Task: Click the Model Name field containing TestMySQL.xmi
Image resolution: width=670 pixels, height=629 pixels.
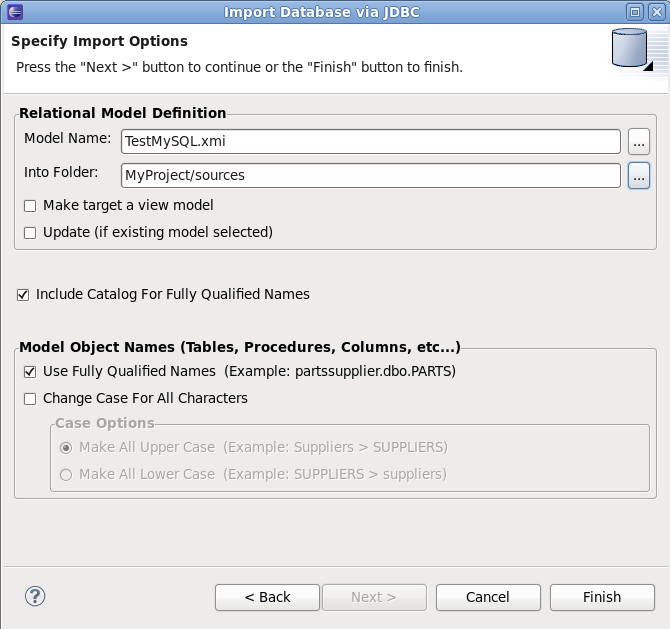Action: 370,142
